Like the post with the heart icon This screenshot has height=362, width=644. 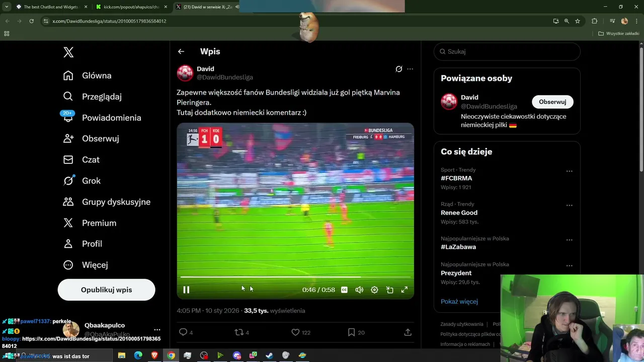click(295, 332)
